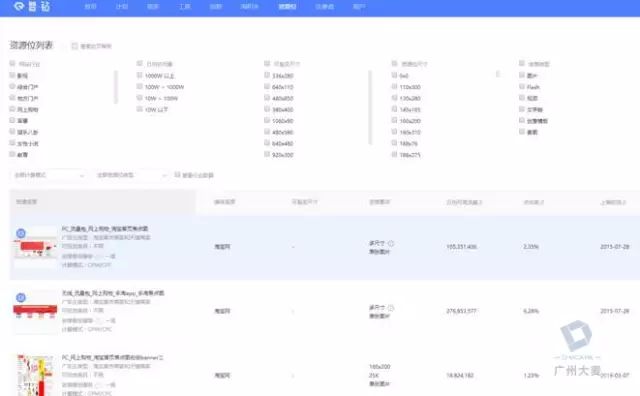
Task: Click the website category list scrollbar
Action: 116,87
